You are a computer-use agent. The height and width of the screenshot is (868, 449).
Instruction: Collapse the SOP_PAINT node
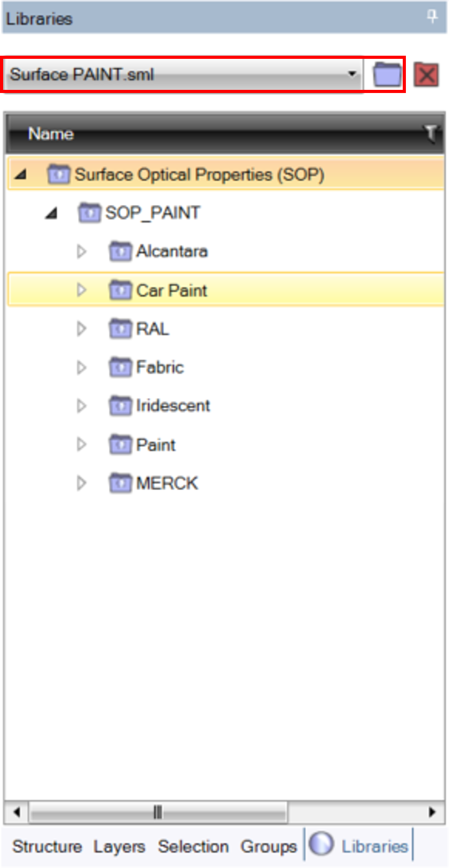(x=51, y=213)
